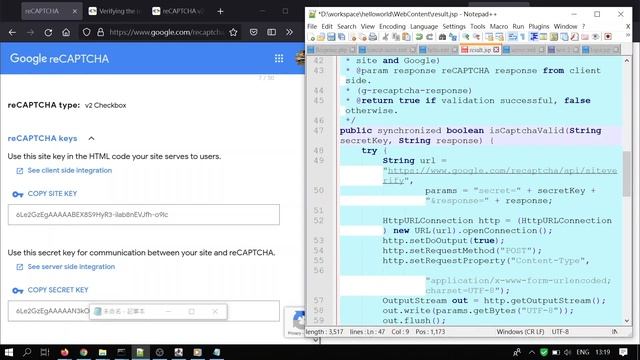
Task: Click the tracking protection shield icon
Action: 86,32
